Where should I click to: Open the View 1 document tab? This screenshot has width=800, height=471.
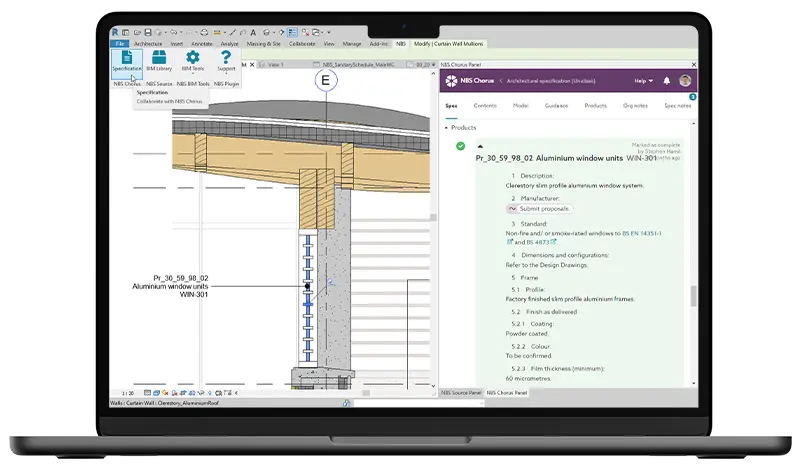(276, 65)
